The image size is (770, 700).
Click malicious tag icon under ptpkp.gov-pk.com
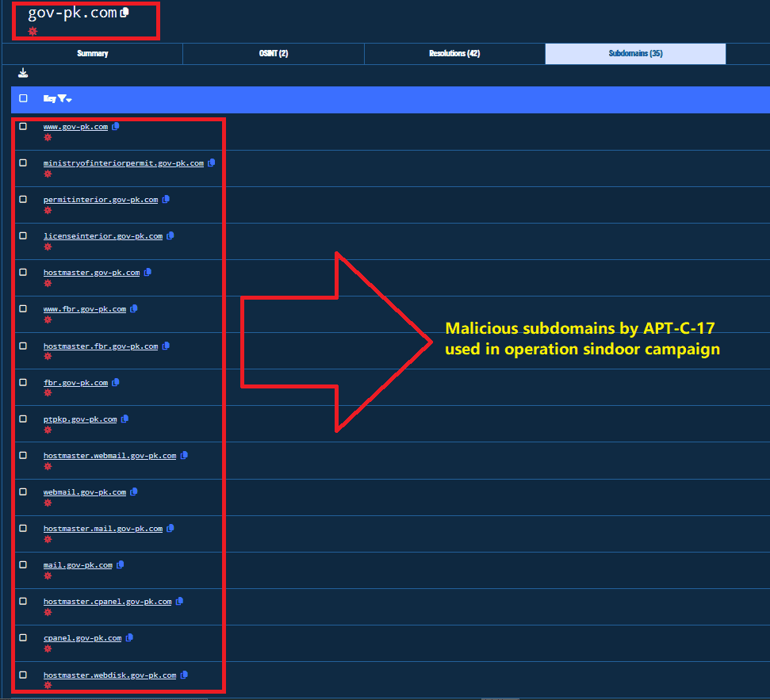click(48, 430)
